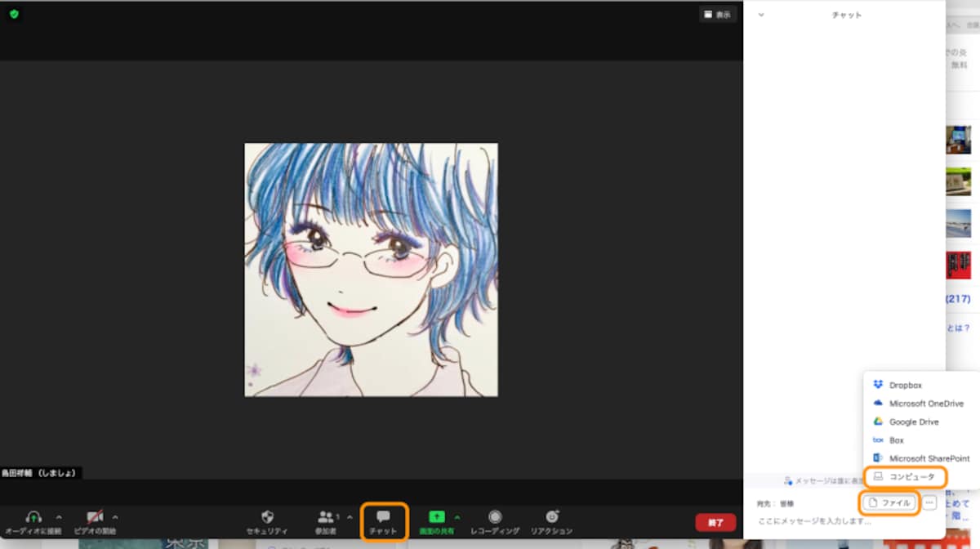Expand screen share options caret

tap(457, 516)
